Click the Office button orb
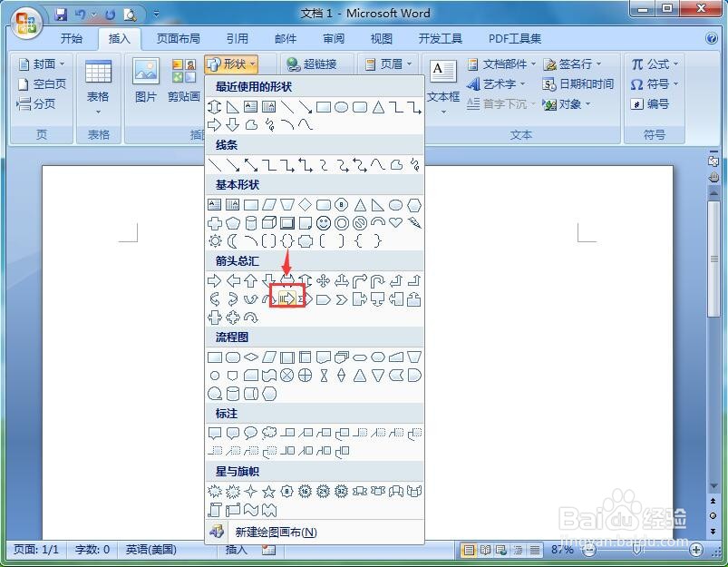The height and width of the screenshot is (567, 728). (x=25, y=23)
